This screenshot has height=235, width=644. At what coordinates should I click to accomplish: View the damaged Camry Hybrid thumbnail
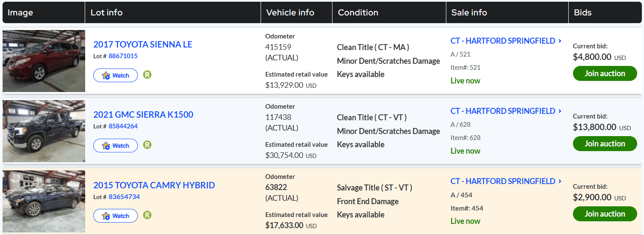[44, 201]
